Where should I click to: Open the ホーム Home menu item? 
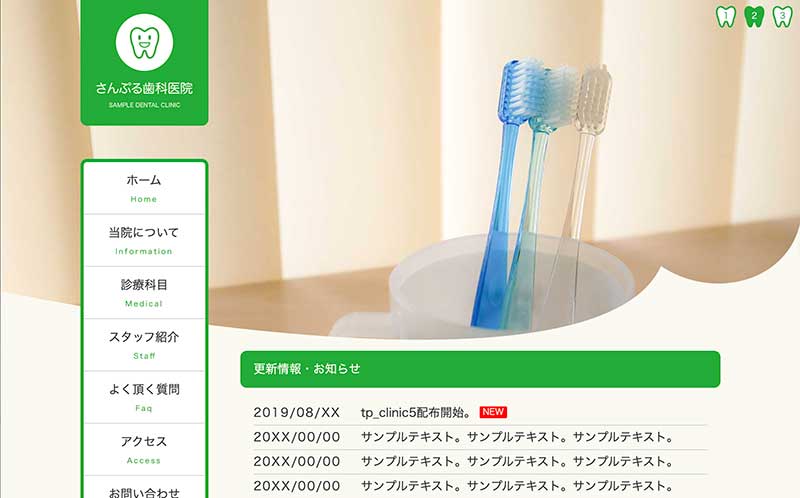click(144, 188)
